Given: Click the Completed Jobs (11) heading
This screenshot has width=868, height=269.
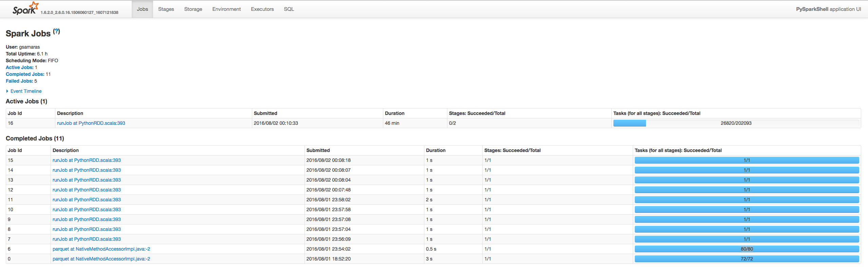Looking at the screenshot, I should [35, 138].
